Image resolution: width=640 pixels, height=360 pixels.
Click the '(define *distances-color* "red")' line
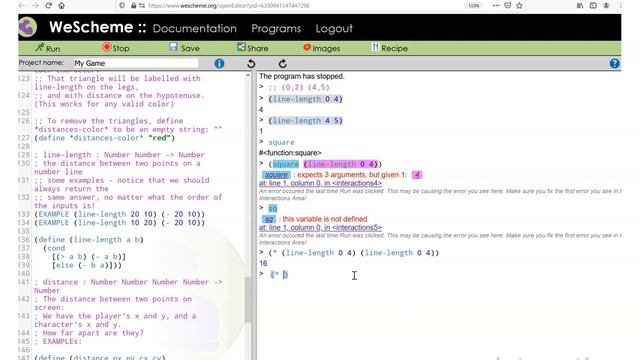[104, 138]
